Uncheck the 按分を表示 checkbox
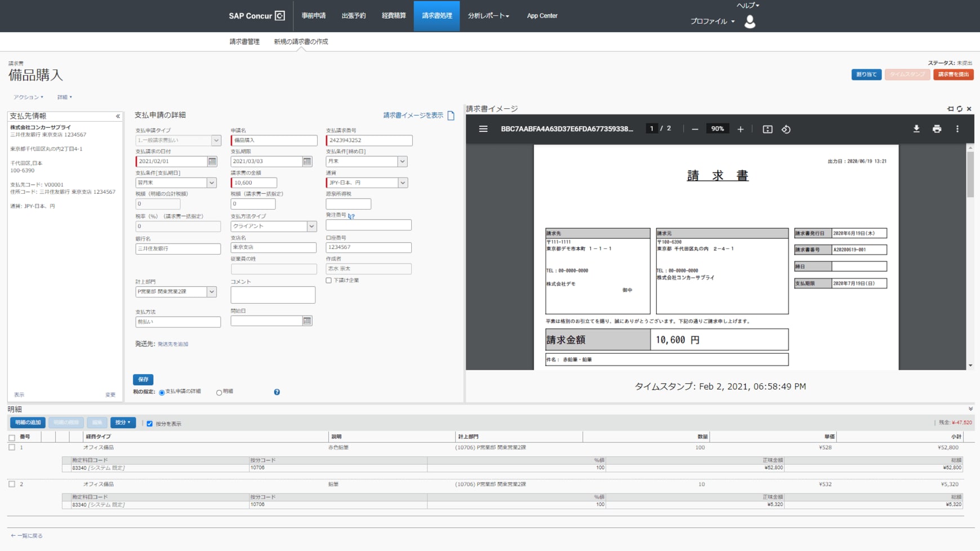Screen dimensions: 980x551 [x=150, y=424]
